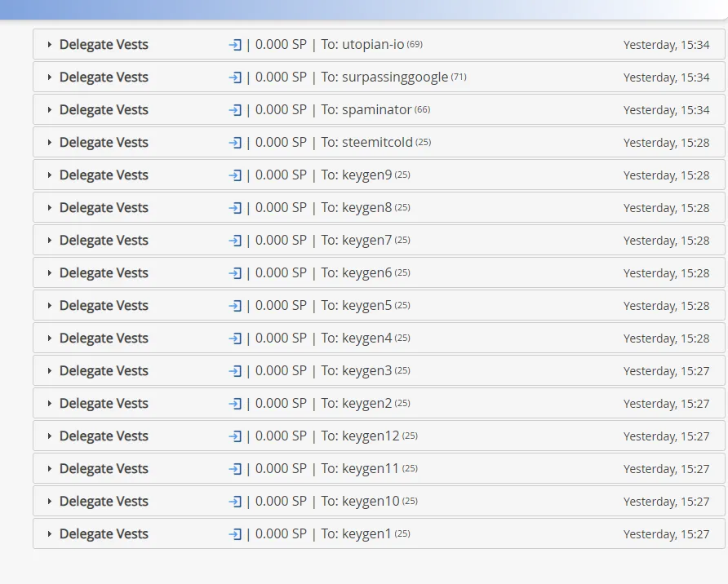Expand the steemitcold Delegate Vests row
The width and height of the screenshot is (728, 584).
click(x=49, y=143)
